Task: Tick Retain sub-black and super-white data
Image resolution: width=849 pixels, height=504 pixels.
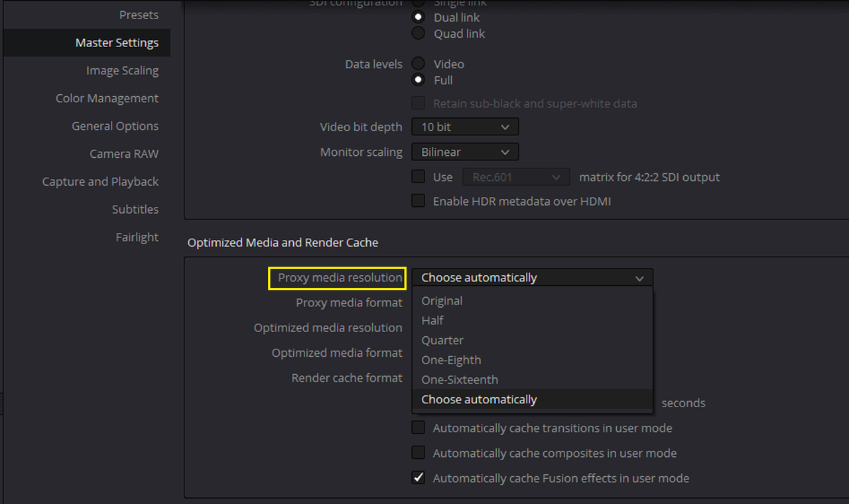Action: point(419,103)
